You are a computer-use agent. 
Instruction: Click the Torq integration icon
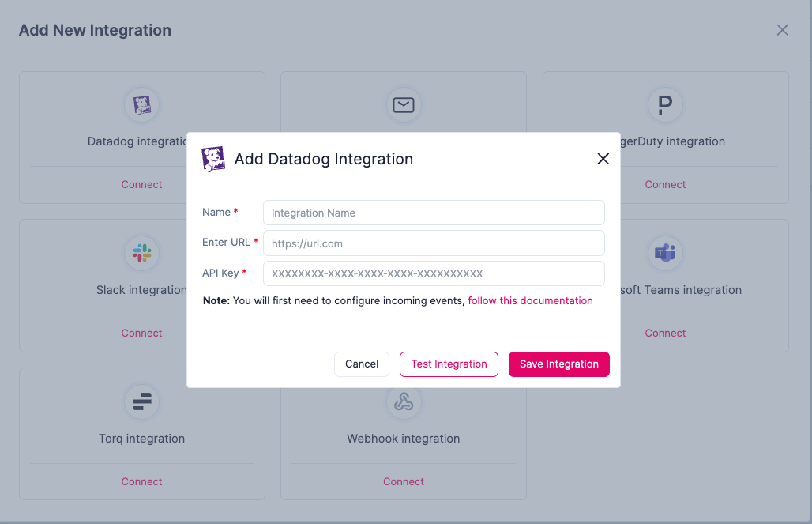coord(142,401)
